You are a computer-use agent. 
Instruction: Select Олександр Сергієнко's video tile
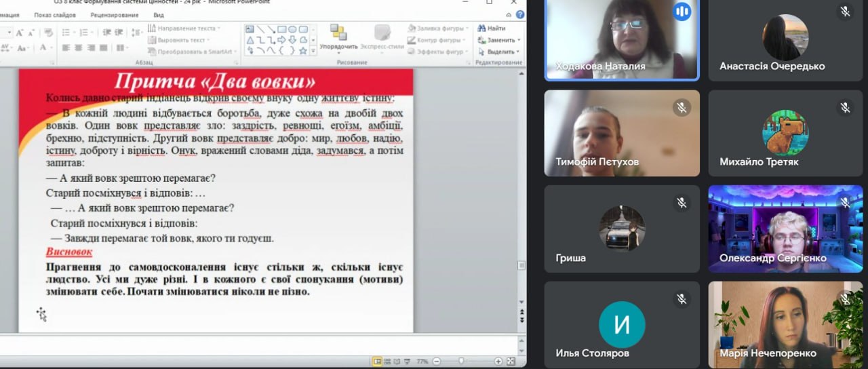click(776, 229)
